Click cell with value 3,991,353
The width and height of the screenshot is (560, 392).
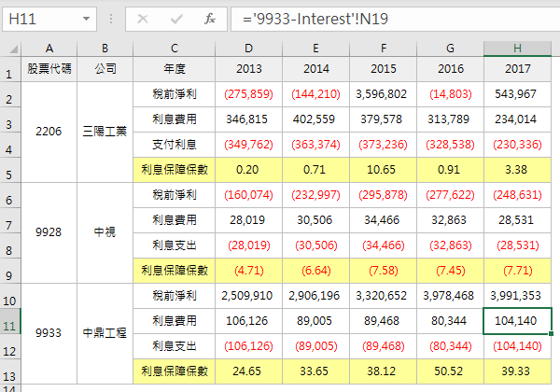coord(517,296)
